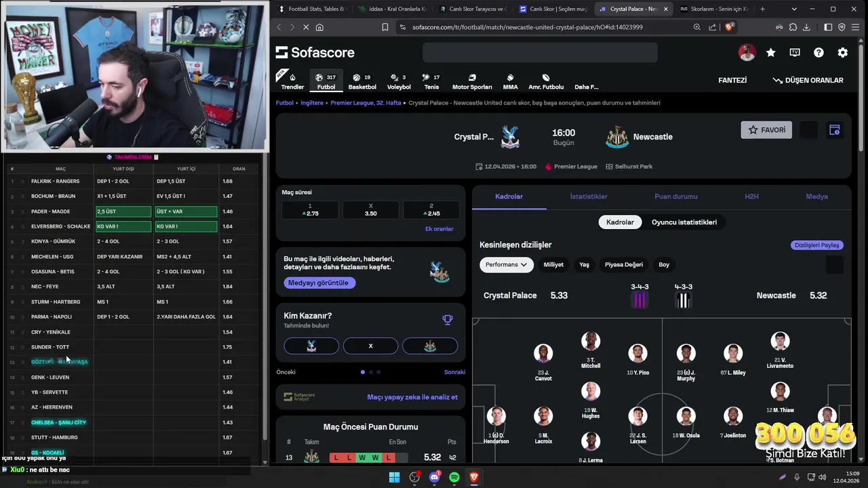
Task: Switch to Football Stats browser tab
Action: [x=313, y=9]
